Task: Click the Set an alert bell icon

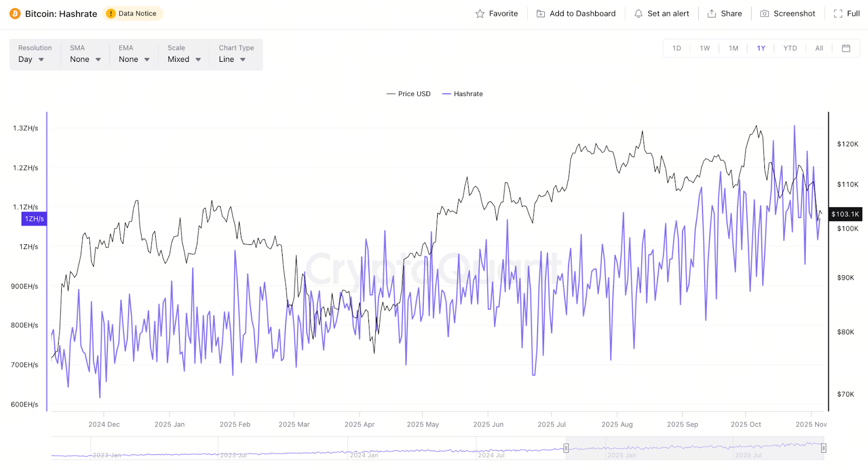Action: (639, 14)
